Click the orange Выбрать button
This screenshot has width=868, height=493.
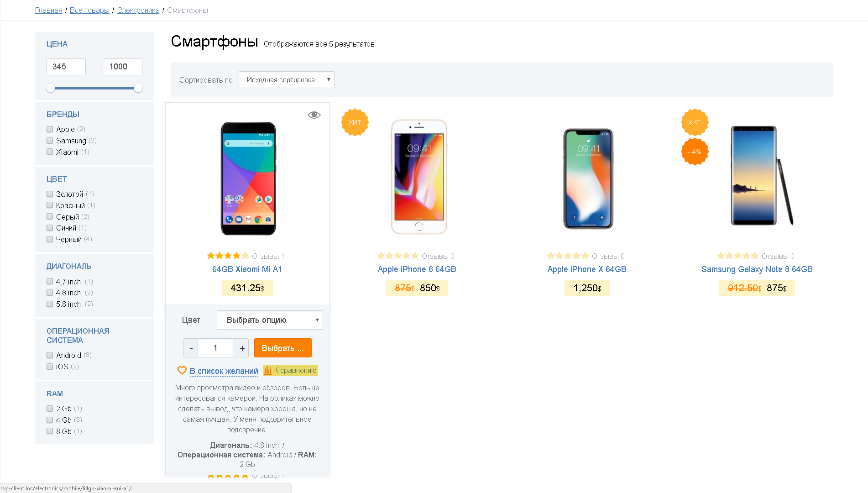[x=283, y=348]
